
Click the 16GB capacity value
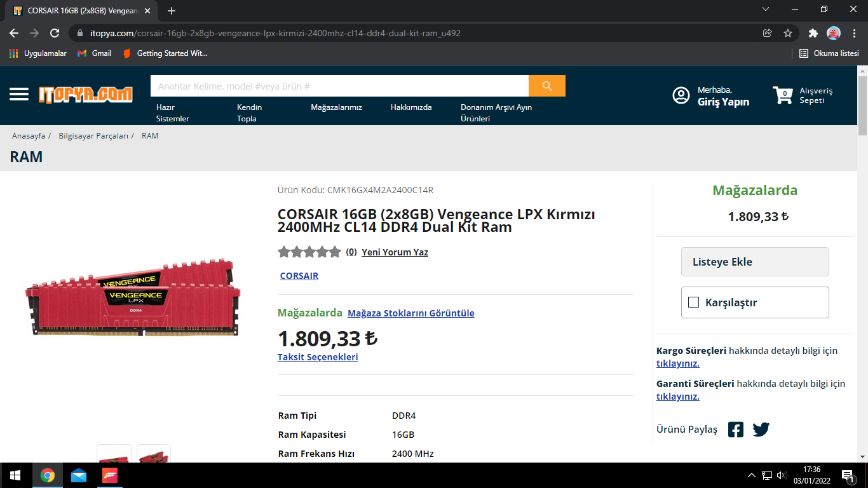coord(403,435)
